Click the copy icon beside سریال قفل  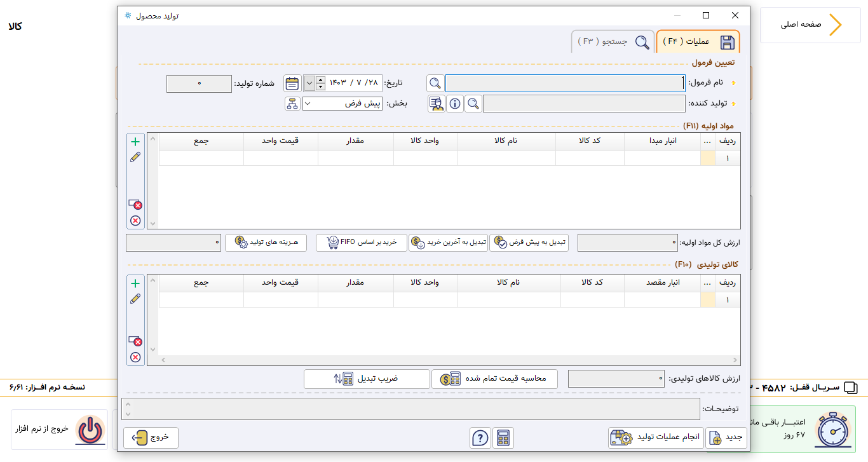[850, 388]
